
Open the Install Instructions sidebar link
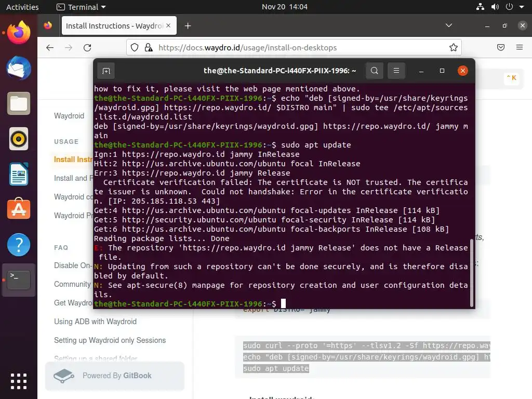[73, 159]
